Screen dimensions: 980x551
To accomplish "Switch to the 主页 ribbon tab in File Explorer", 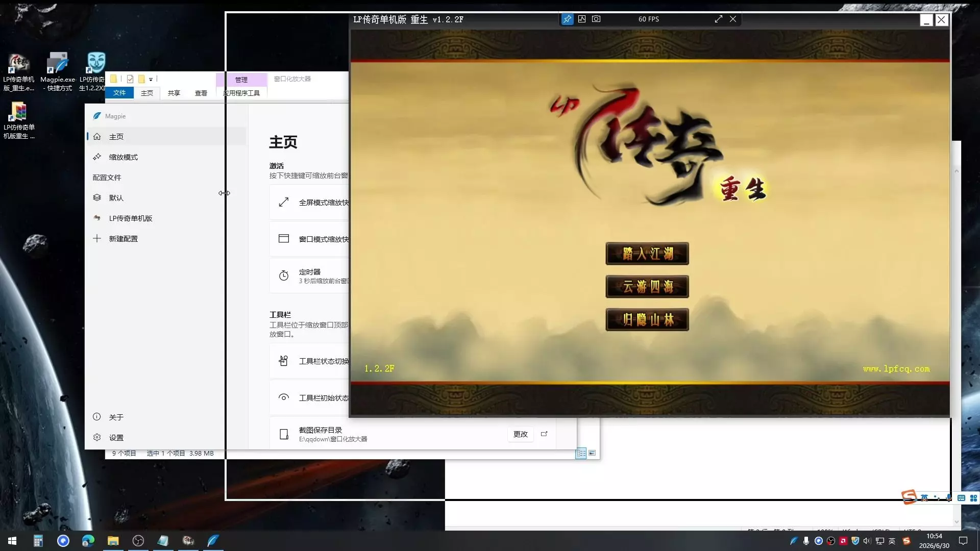I will 147,93.
